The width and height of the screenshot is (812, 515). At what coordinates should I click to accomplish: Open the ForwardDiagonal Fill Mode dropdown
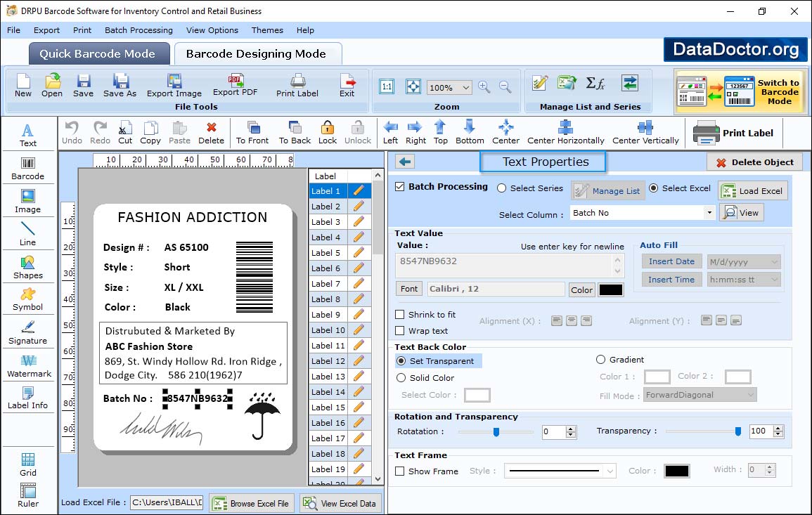pyautogui.click(x=750, y=395)
